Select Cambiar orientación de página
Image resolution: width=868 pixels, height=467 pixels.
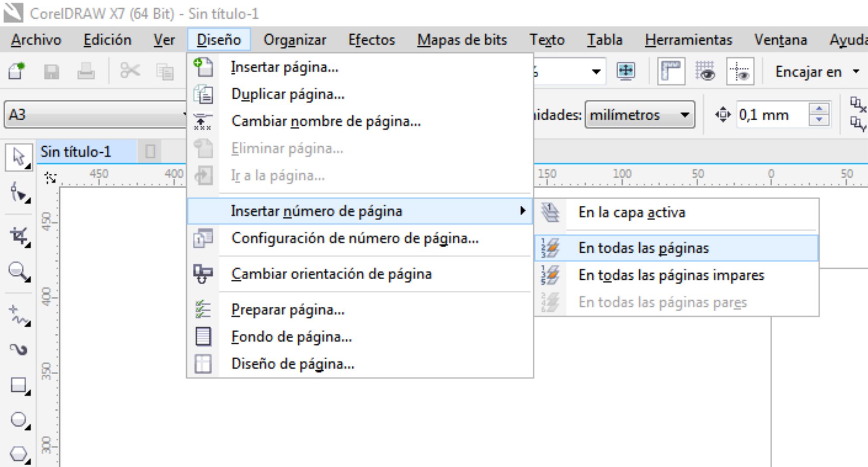point(360,274)
